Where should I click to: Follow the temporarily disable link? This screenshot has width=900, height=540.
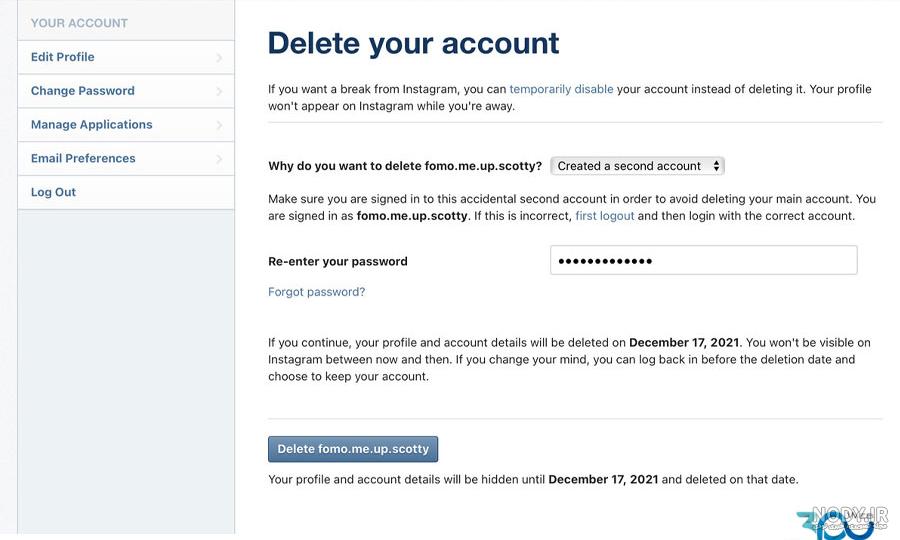pyautogui.click(x=561, y=89)
